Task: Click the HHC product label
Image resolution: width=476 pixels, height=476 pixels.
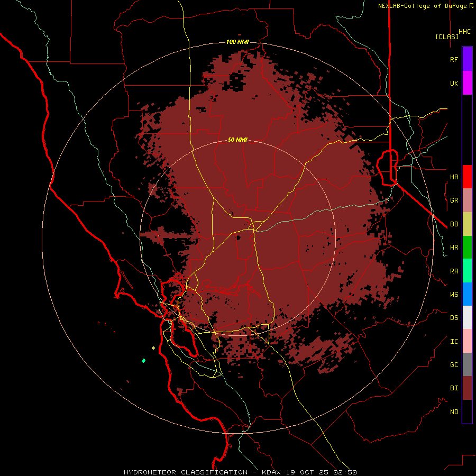Action: click(465, 32)
